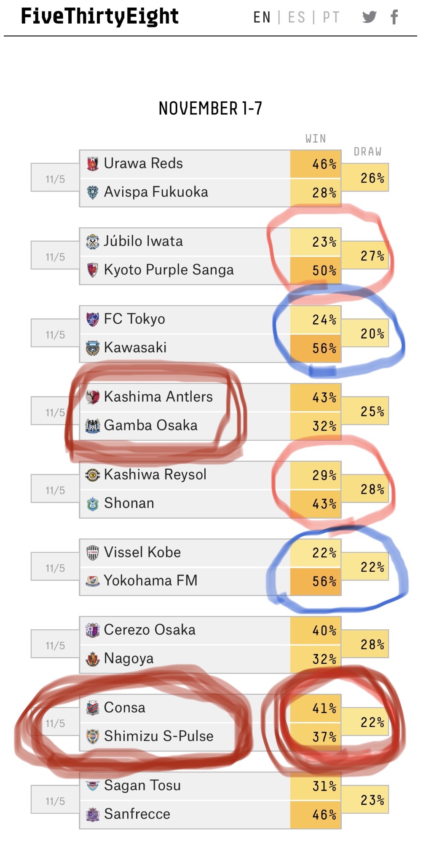The image size is (434, 868).
Task: Click the date box of the Cerezo Osaka match
Action: 55,644
